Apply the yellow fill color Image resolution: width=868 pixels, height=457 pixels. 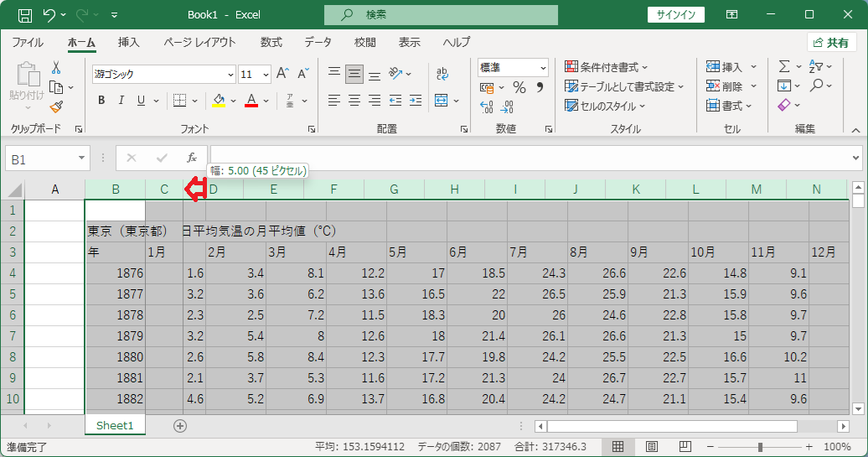point(219,101)
